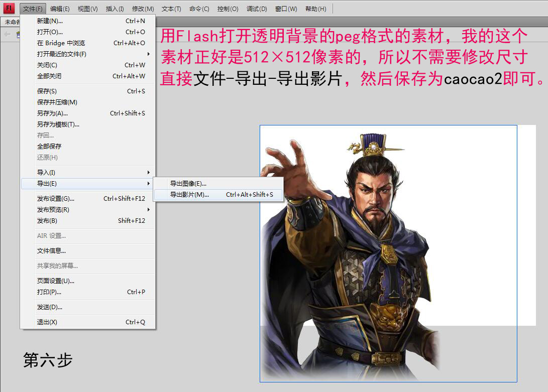Choose 全部关闭 menu entry
The image size is (548, 392).
point(88,76)
